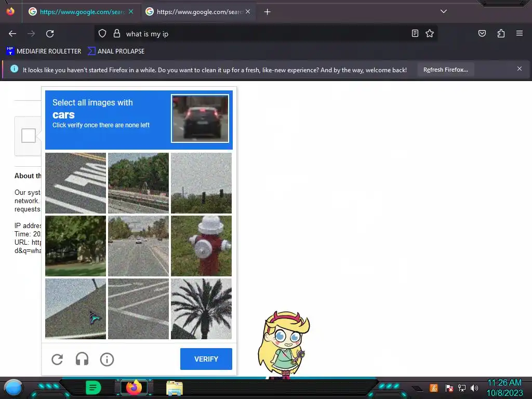Click Refresh Firefox... button

pyautogui.click(x=445, y=70)
